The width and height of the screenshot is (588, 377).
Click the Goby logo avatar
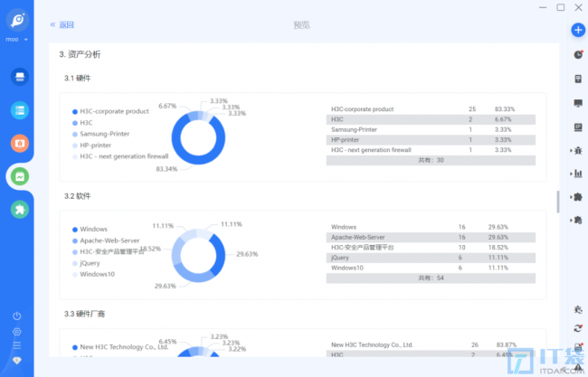pos(17,20)
